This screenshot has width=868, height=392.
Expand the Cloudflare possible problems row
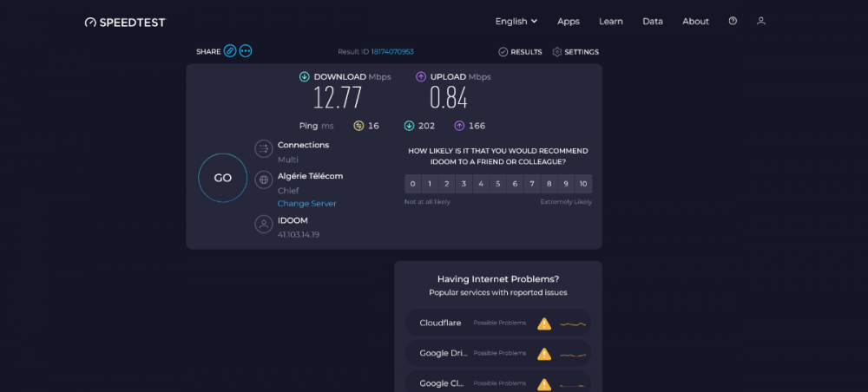498,323
